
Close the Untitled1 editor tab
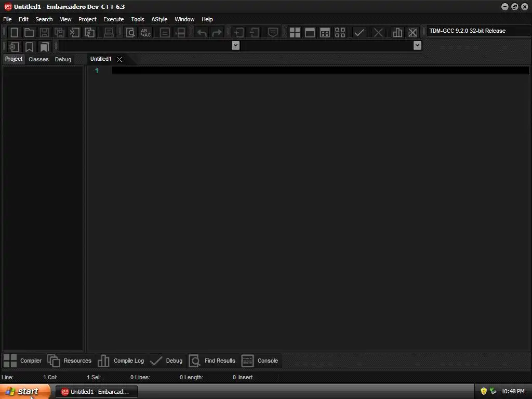[x=119, y=59]
